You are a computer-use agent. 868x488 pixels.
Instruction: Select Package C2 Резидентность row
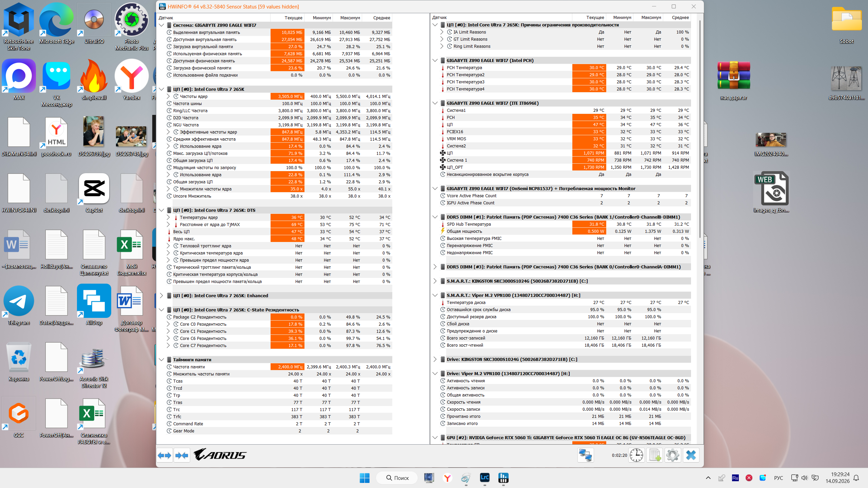click(279, 317)
